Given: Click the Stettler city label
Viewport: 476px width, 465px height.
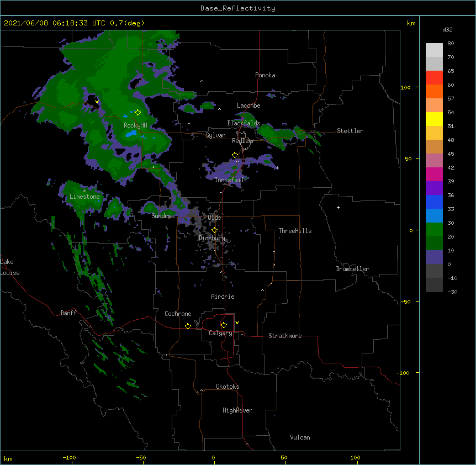Looking at the screenshot, I should point(350,131).
